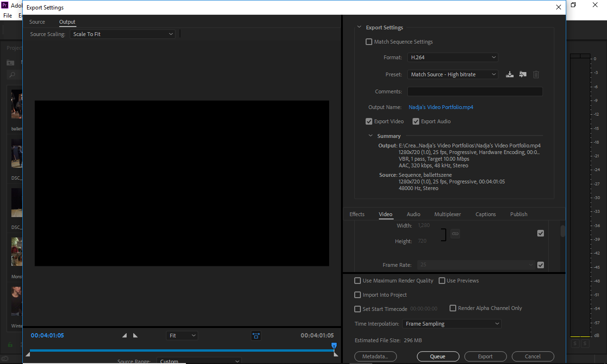Click the audio meter level bar
This screenshot has width=607, height=364.
pyautogui.click(x=580, y=195)
